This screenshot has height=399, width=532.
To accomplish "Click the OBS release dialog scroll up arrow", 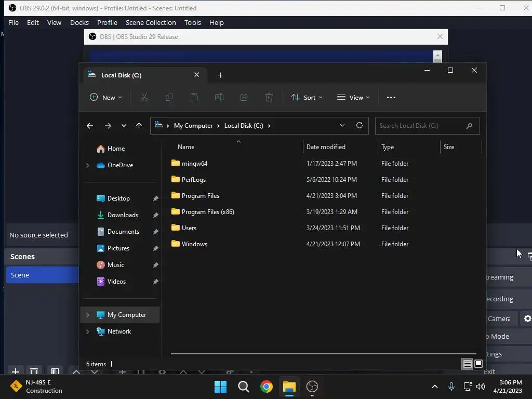I will click(x=437, y=55).
